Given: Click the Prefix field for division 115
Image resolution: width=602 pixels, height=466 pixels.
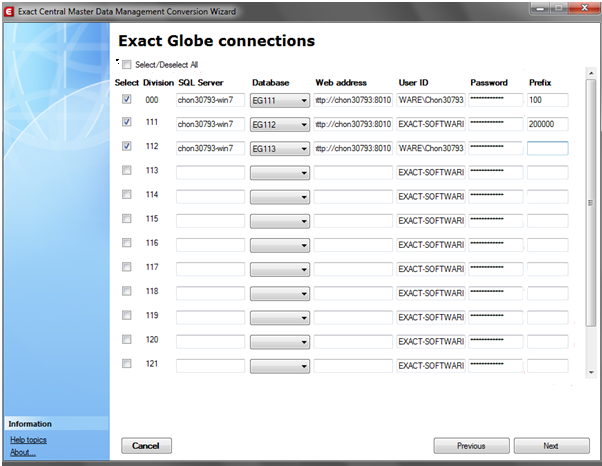Looking at the screenshot, I should point(547,221).
